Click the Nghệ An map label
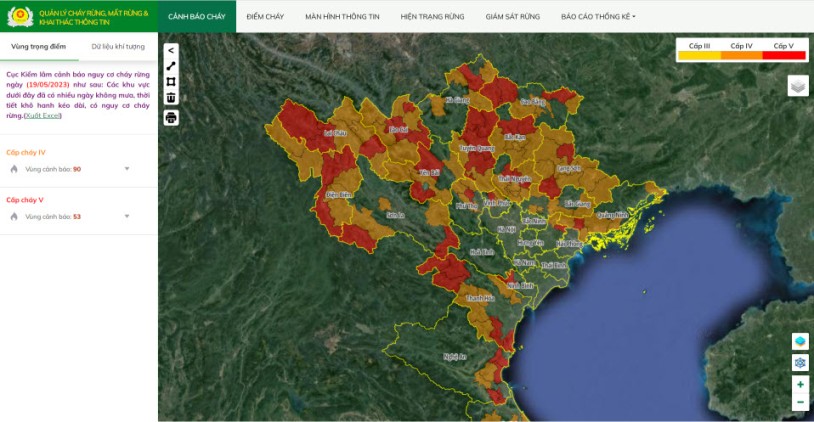The width and height of the screenshot is (814, 422). (x=455, y=357)
